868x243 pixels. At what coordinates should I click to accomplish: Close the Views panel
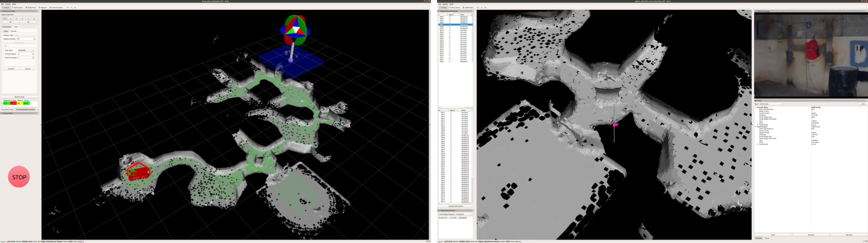coord(866,100)
